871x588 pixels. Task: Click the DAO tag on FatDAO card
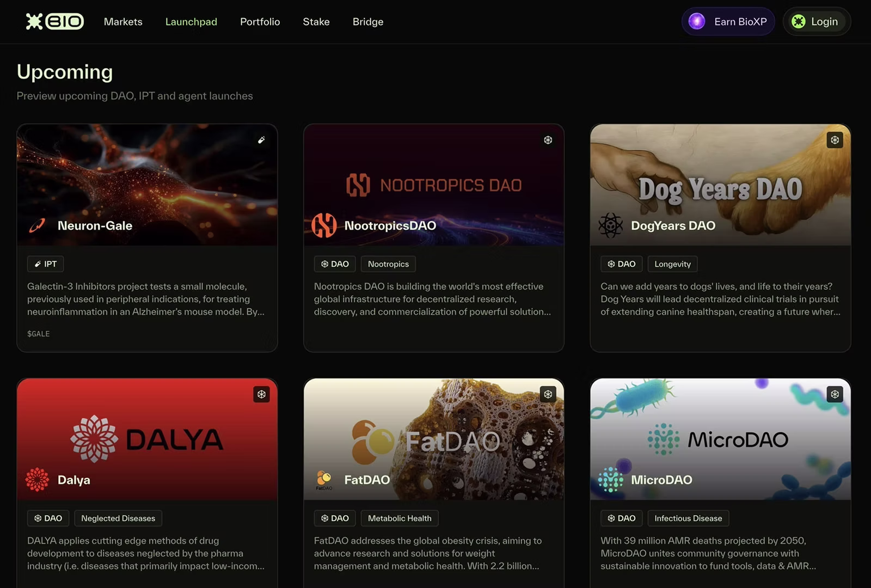[x=335, y=518]
